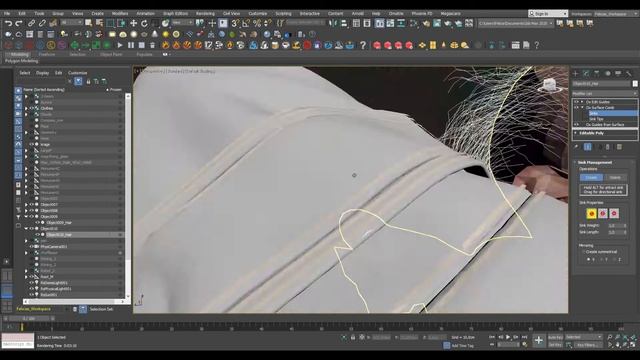
Task: Activate the Select and Rotate tool
Action: click(x=144, y=24)
